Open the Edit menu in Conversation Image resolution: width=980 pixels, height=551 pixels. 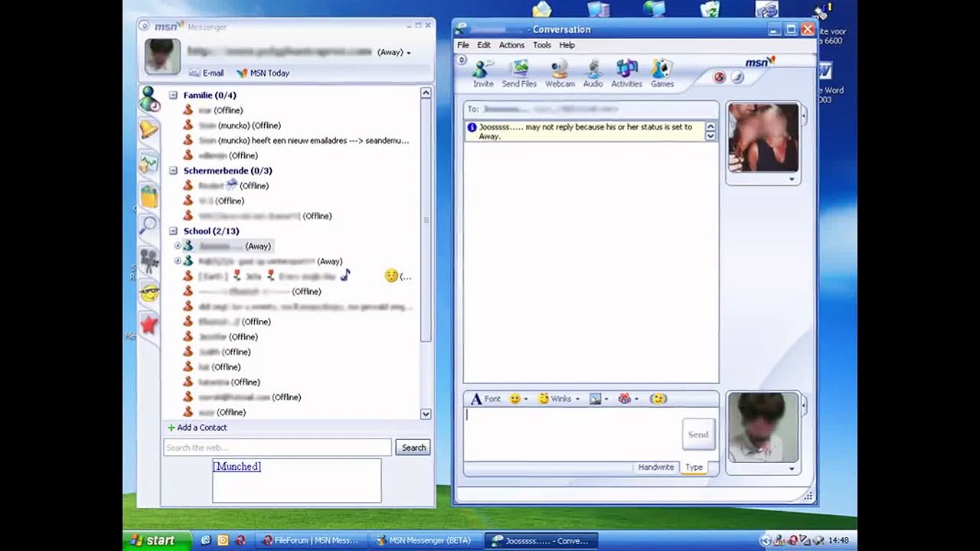click(484, 45)
